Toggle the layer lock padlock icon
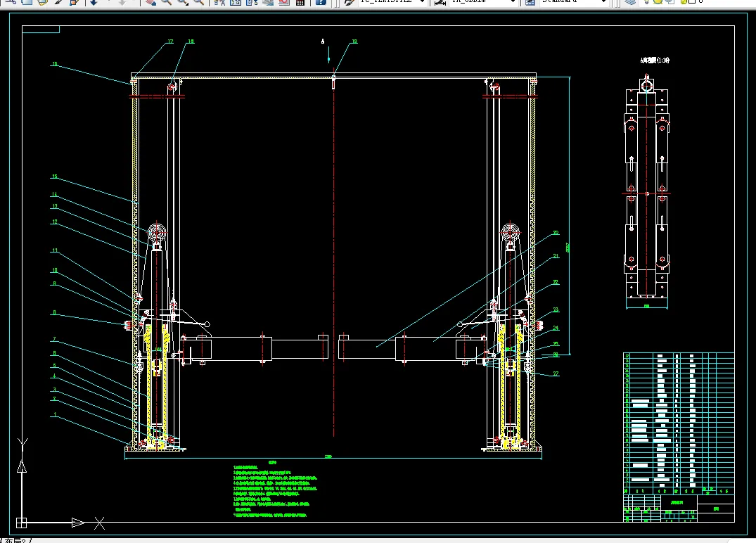756x543 pixels. click(x=683, y=2)
